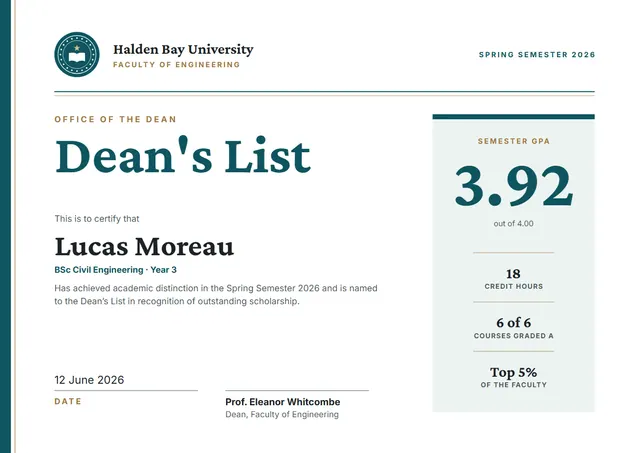This screenshot has width=640, height=453.
Task: Click the Courses Graded A label
Action: point(513,336)
